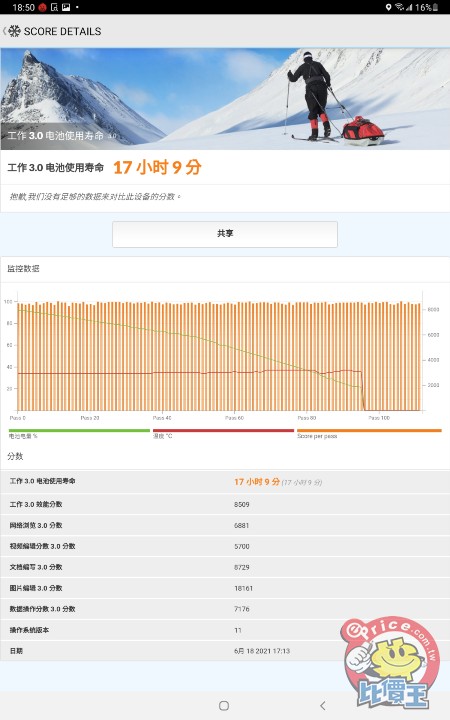Tap the image notification icon in status bar
The image size is (450, 720).
pos(66,7)
